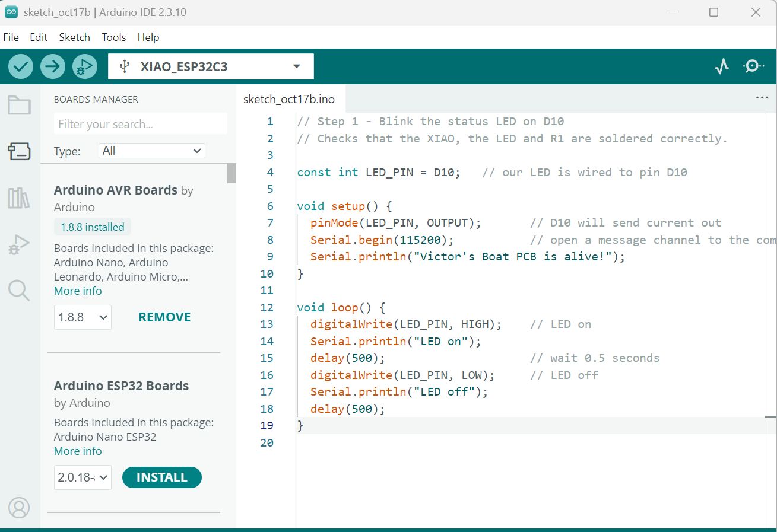Click the 'void loop() {' line

pyautogui.click(x=341, y=308)
